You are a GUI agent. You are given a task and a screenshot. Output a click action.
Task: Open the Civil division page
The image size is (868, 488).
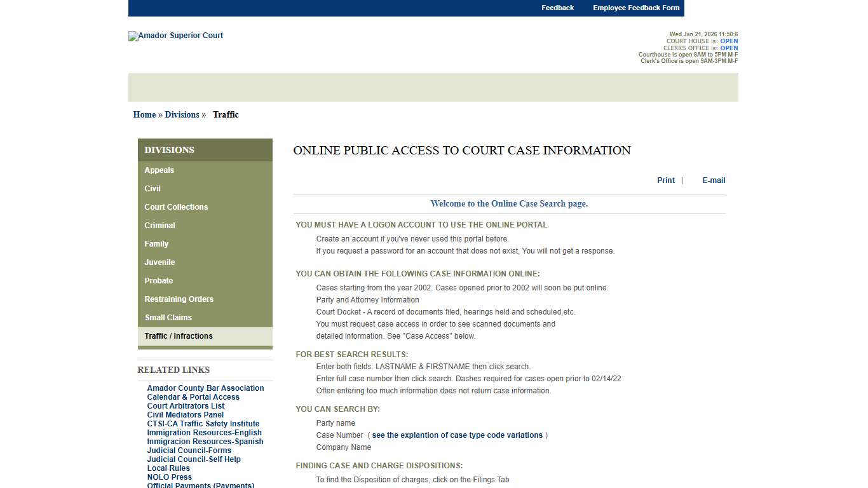tap(153, 189)
